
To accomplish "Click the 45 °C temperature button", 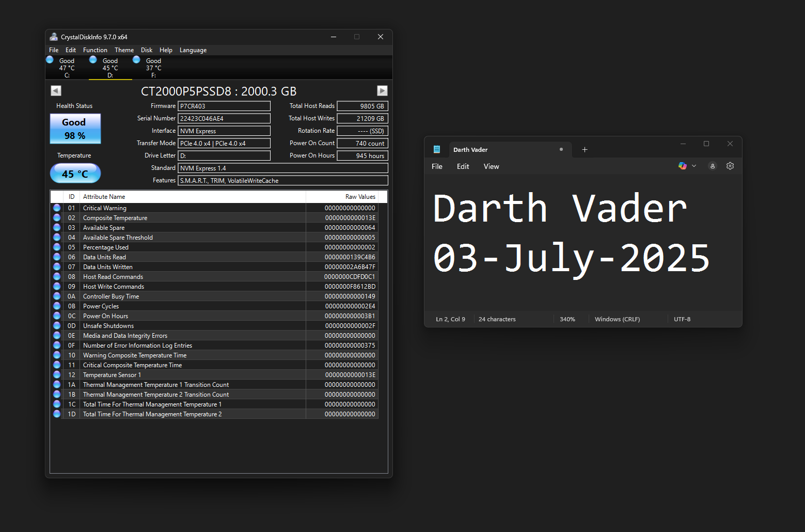I will (x=75, y=174).
